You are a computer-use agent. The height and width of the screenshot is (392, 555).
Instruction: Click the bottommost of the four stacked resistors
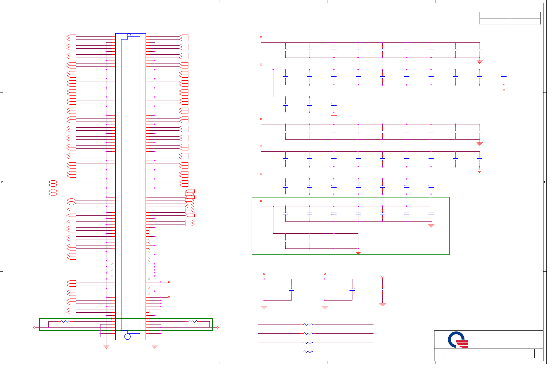308,352
